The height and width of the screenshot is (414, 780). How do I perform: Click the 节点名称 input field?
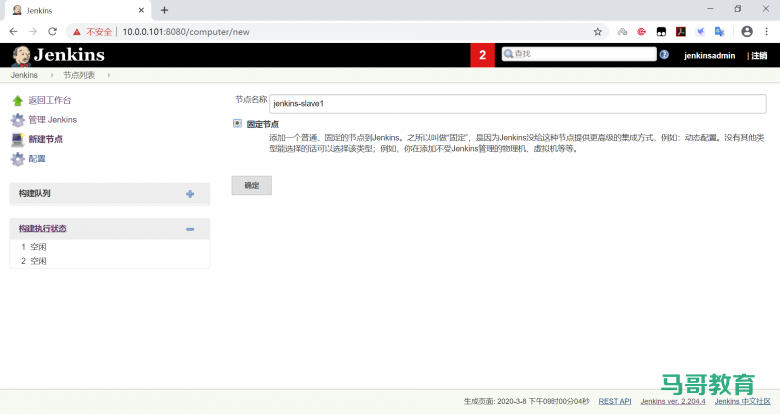[518, 104]
